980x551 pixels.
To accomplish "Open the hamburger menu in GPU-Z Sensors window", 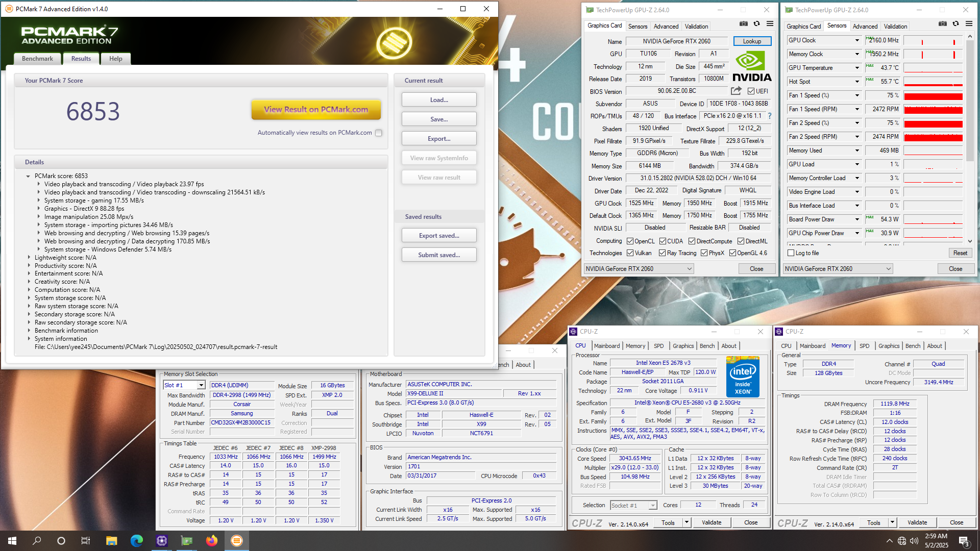I will pyautogui.click(x=969, y=23).
